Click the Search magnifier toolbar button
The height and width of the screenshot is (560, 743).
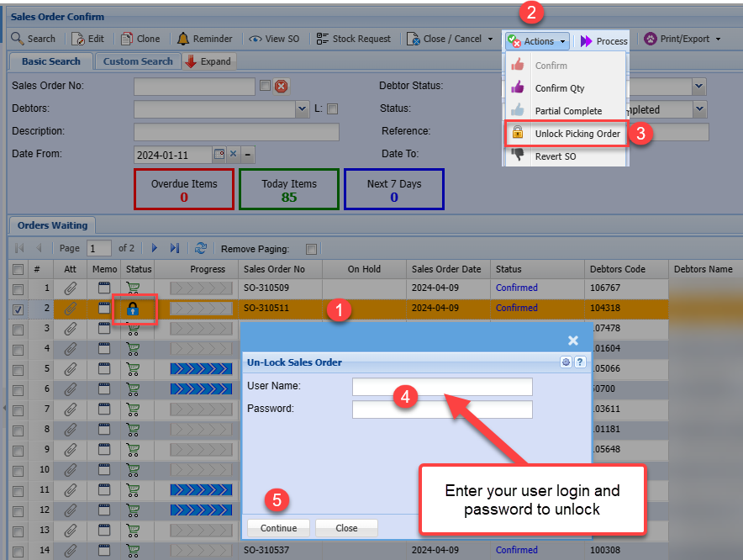point(33,39)
